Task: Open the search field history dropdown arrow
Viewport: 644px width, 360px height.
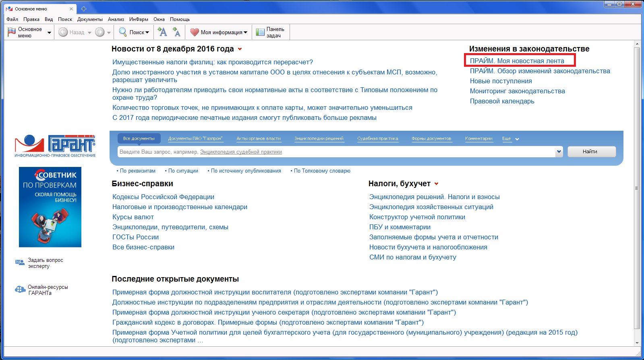Action: pyautogui.click(x=559, y=152)
